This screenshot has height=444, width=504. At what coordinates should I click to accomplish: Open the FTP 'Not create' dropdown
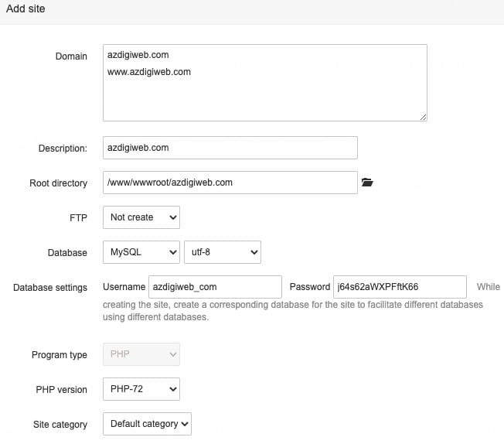point(141,217)
